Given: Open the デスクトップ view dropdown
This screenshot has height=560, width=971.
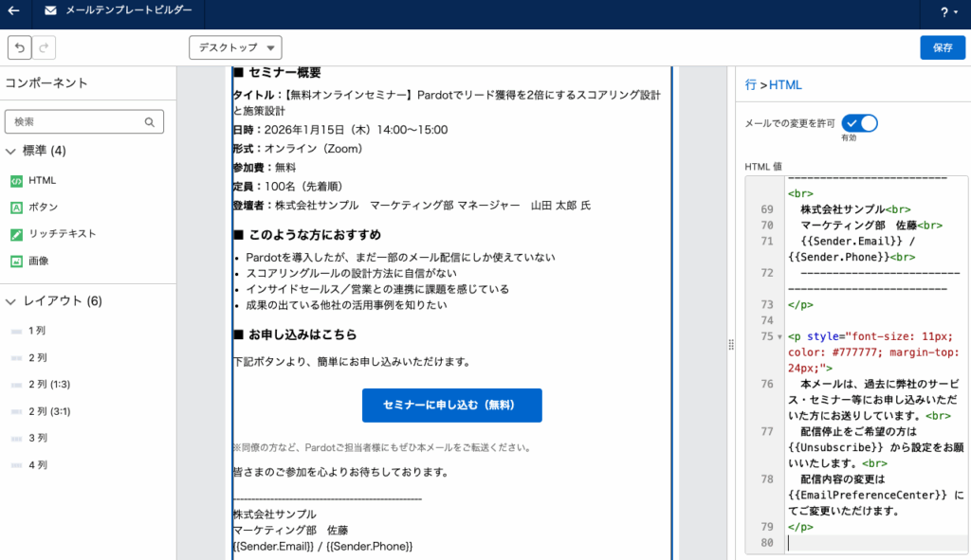Looking at the screenshot, I should [x=235, y=47].
